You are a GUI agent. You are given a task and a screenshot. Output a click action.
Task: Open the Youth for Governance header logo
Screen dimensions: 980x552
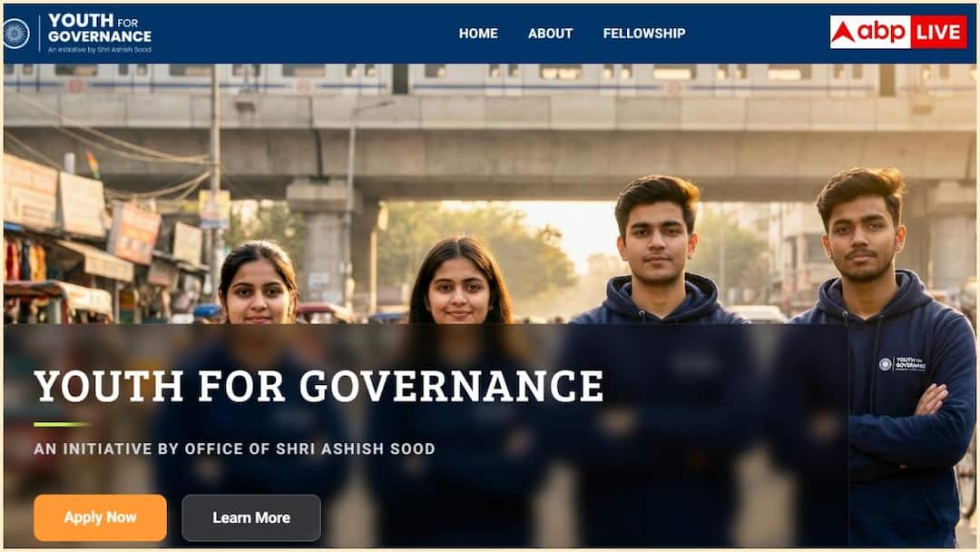click(x=100, y=33)
